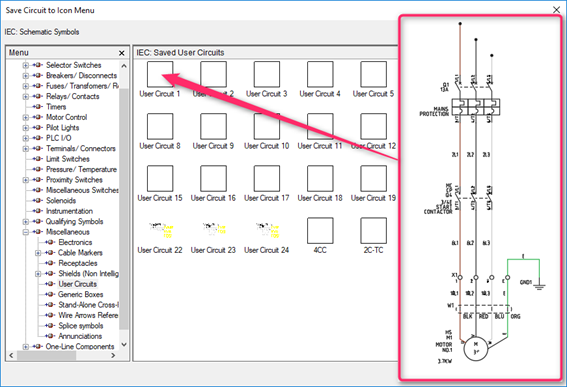Select the User Circuit 1 icon box
This screenshot has height=387, width=567.
tap(160, 74)
